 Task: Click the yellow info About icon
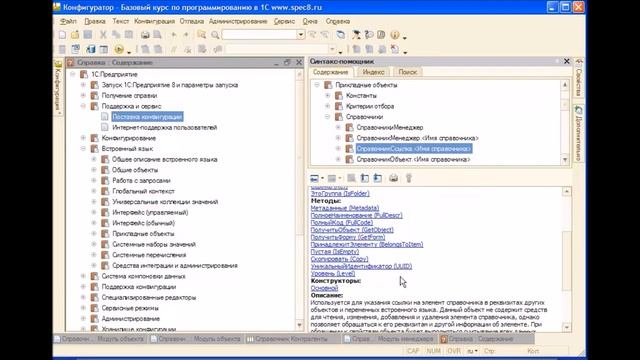(x=394, y=35)
